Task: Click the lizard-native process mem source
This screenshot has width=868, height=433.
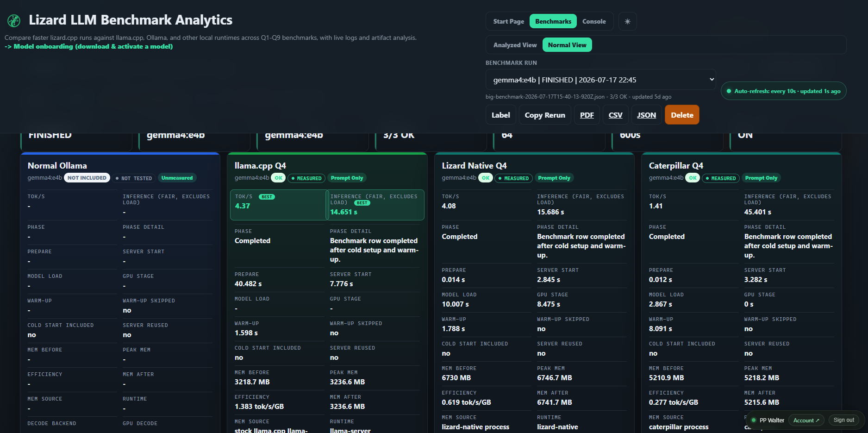Action: [x=475, y=427]
